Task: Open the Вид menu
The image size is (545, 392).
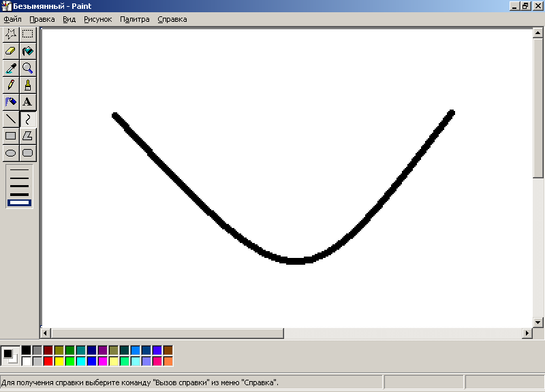Action: [x=69, y=20]
